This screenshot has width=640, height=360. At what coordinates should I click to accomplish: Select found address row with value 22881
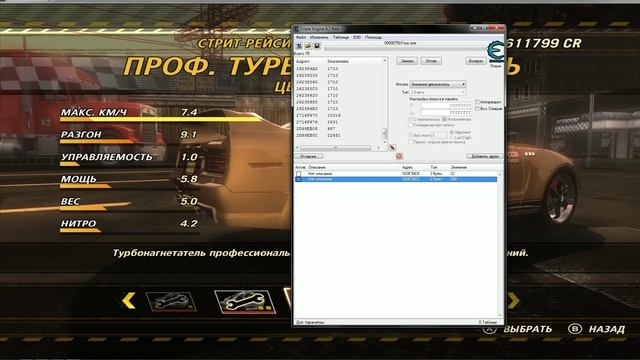click(338, 135)
